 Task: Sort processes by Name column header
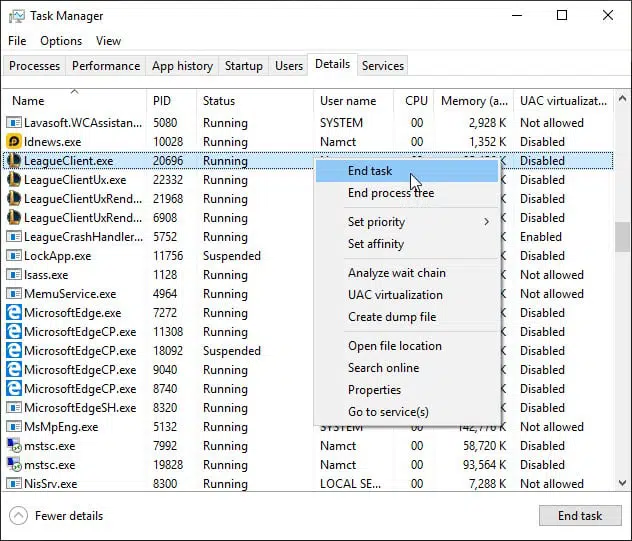pos(28,101)
